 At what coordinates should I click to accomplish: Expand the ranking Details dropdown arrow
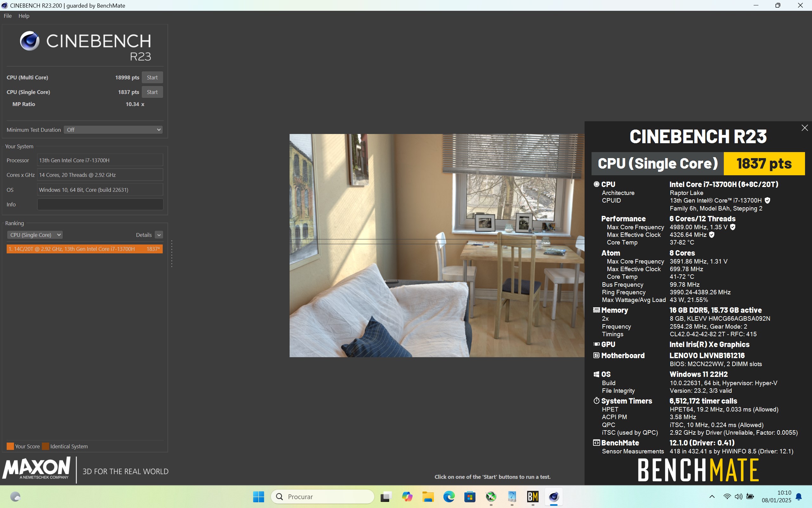[159, 235]
